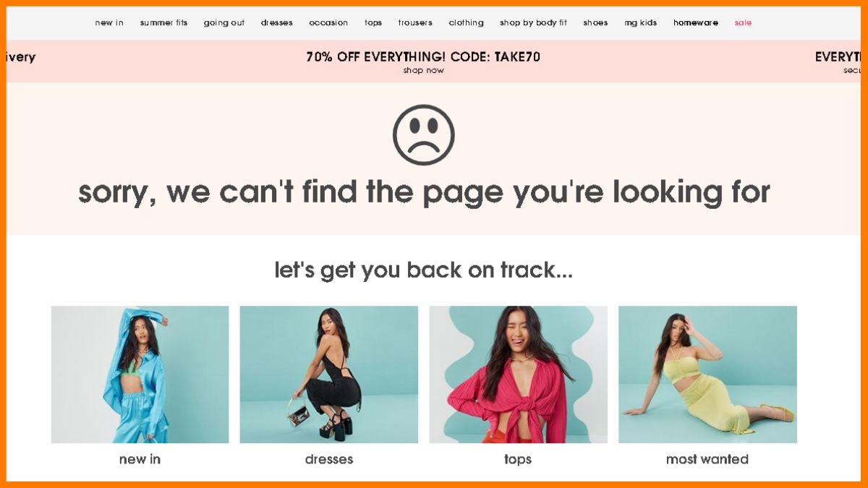This screenshot has width=868, height=488.
Task: Open the pink 'sale' menu item
Action: [x=743, y=23]
